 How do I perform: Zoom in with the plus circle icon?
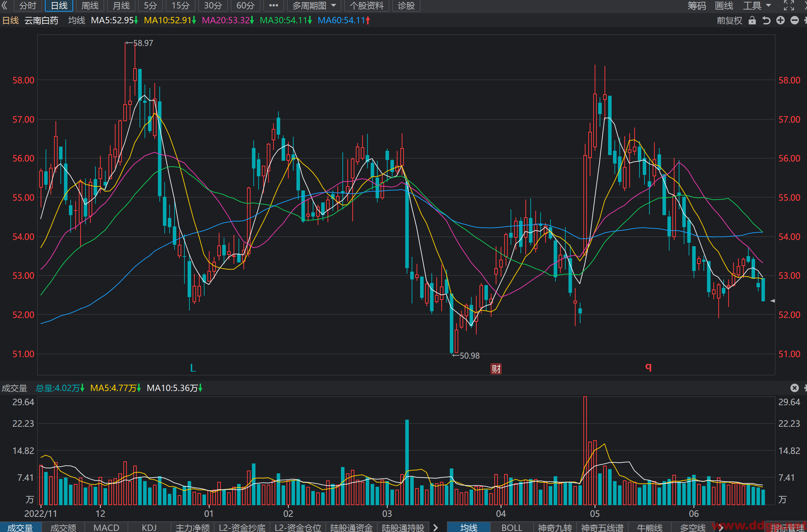(x=781, y=20)
